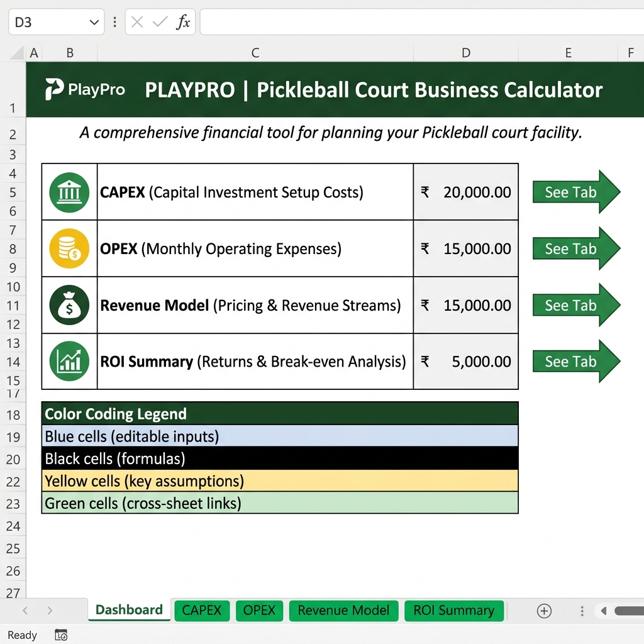This screenshot has height=644, width=644.
Task: Select column A header
Action: 34,53
